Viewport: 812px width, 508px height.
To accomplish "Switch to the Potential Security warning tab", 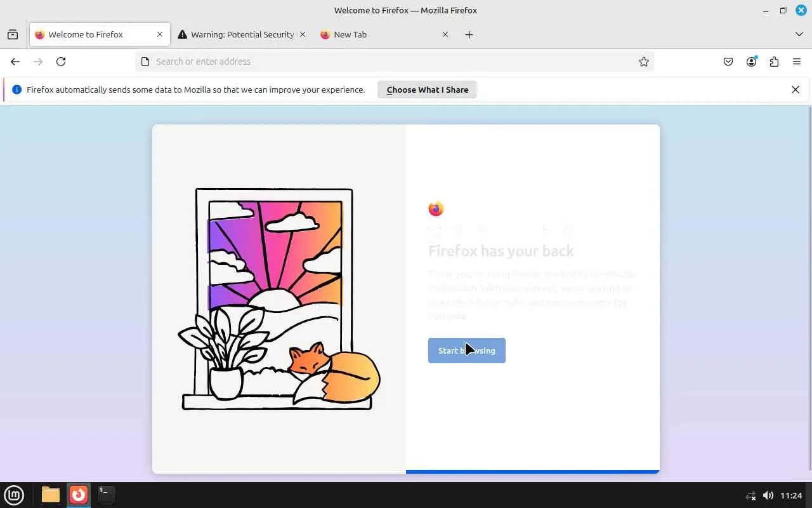I will [x=242, y=34].
